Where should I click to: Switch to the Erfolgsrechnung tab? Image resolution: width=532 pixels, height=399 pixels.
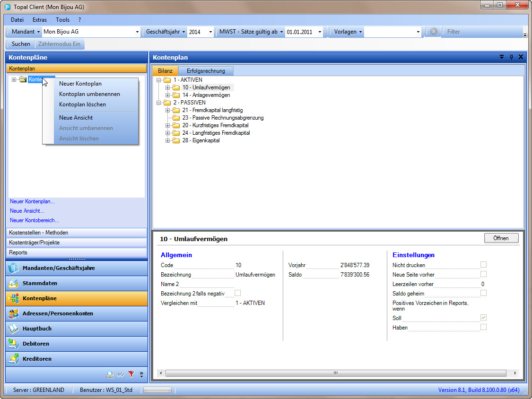click(206, 71)
